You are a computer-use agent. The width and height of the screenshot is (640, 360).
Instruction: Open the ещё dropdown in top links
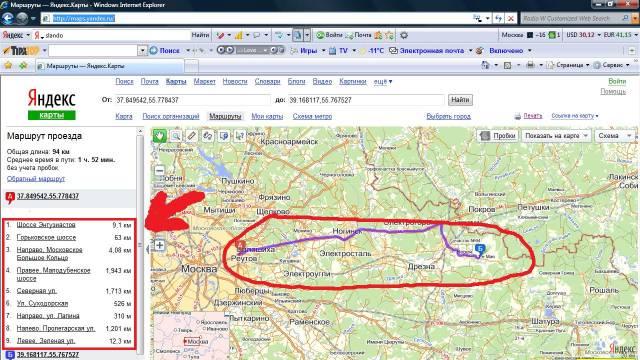click(382, 82)
